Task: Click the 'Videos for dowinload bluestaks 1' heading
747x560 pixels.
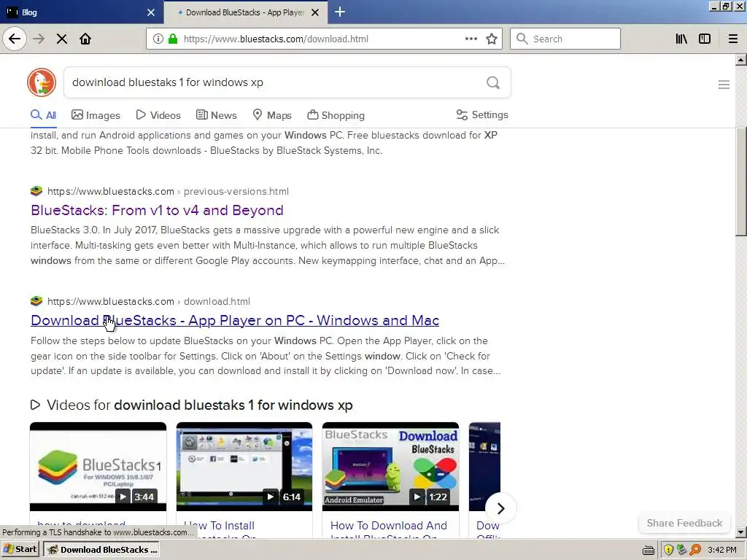Action: [192, 405]
